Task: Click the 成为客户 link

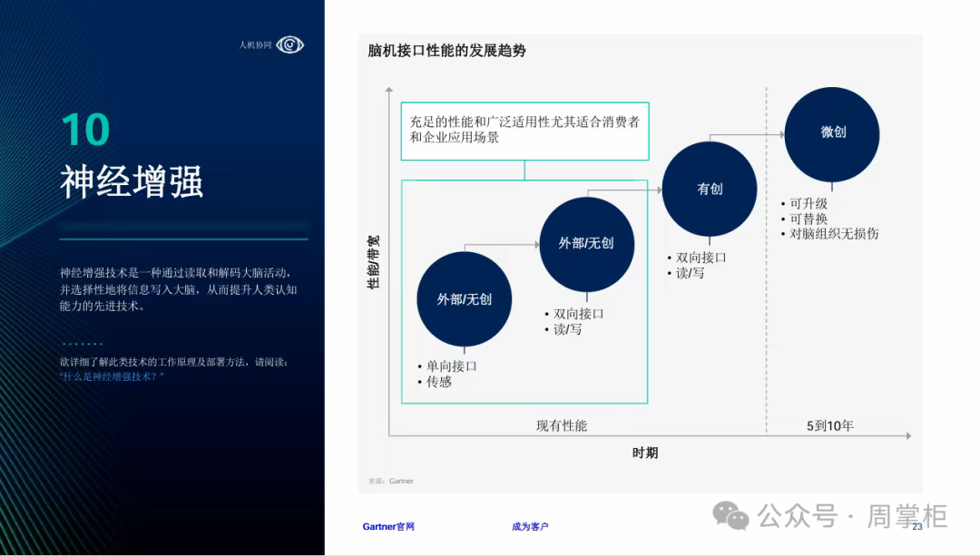Action: pos(530,526)
